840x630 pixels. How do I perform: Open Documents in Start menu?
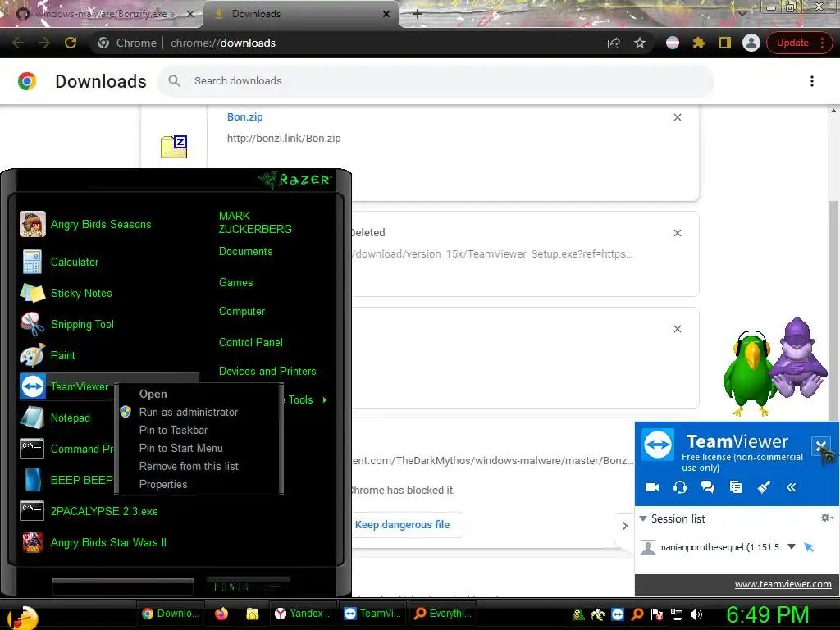(x=245, y=251)
